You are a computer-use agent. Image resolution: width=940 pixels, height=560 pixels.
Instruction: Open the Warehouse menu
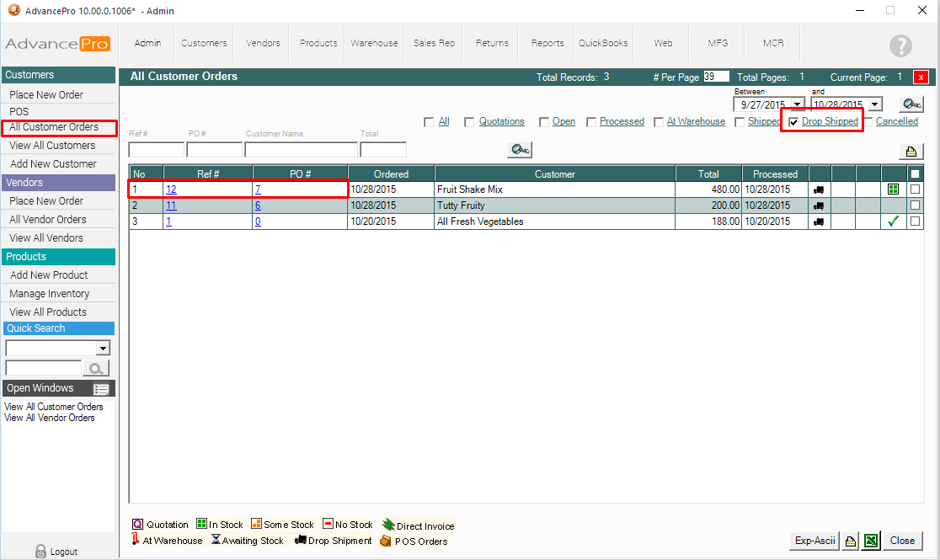click(375, 43)
